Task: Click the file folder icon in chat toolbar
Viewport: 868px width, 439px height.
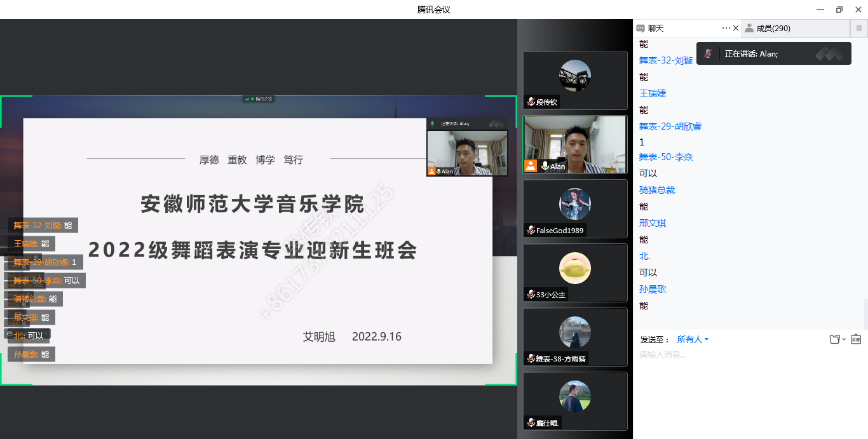Action: (x=835, y=339)
